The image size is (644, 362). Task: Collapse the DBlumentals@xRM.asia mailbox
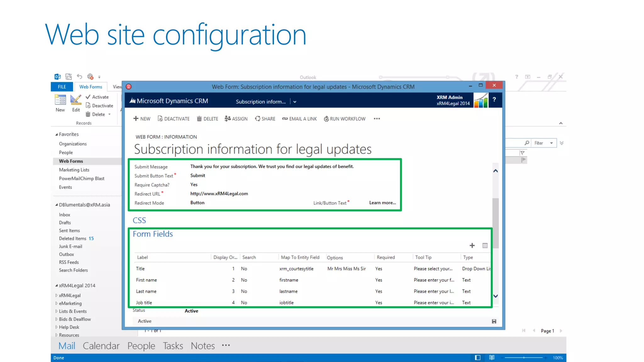tap(57, 205)
